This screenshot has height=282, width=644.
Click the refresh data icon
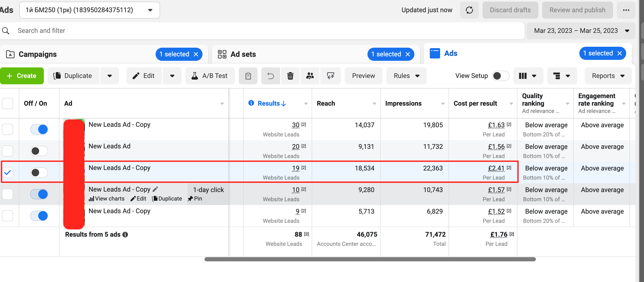[469, 10]
